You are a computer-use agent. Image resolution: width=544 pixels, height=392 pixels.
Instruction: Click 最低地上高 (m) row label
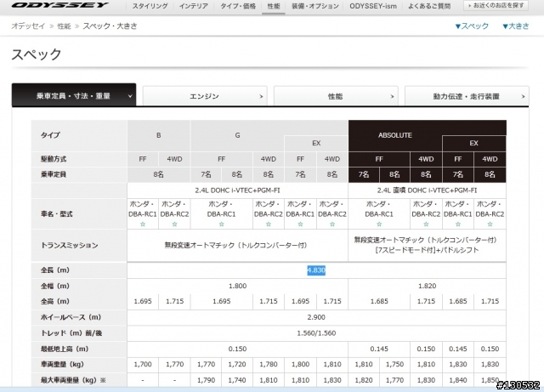coord(65,349)
